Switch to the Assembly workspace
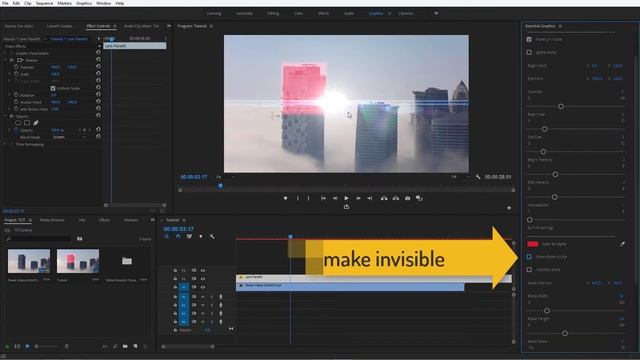This screenshot has height=360, width=640. click(244, 13)
